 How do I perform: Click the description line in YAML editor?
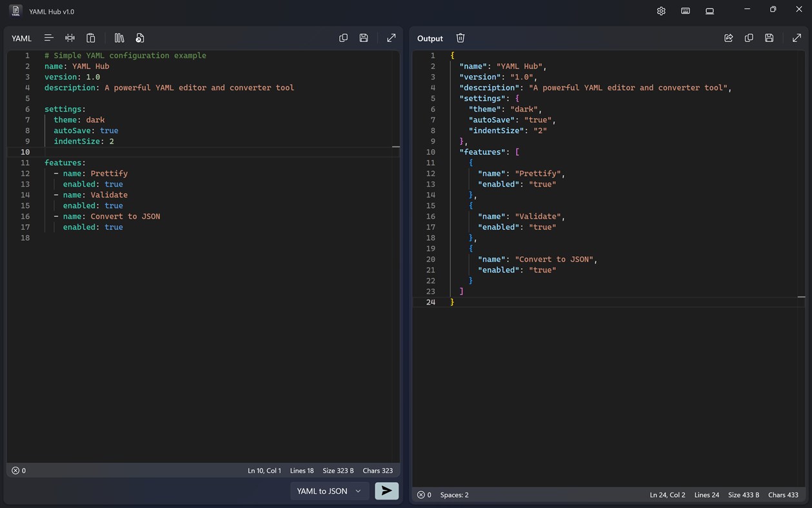(169, 87)
